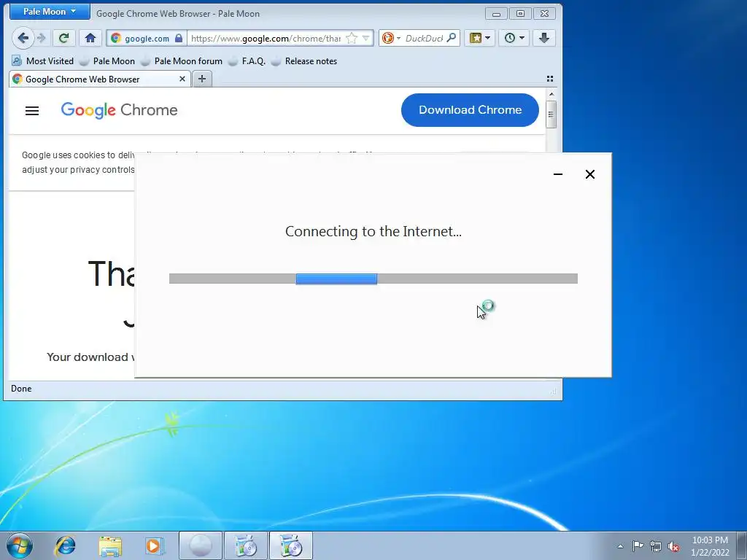Screen dimensions: 747x560
Task: Open Pale Moon forum bookmark
Action: point(182,61)
